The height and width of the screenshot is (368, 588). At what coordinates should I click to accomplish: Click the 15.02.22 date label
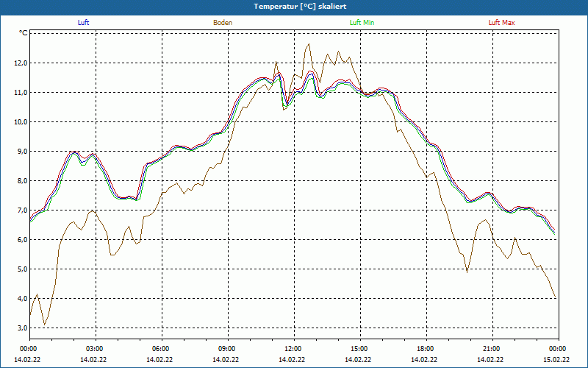(556, 360)
